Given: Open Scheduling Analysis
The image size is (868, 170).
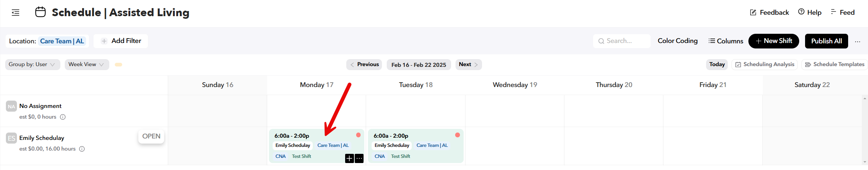Looking at the screenshot, I should pos(765,65).
